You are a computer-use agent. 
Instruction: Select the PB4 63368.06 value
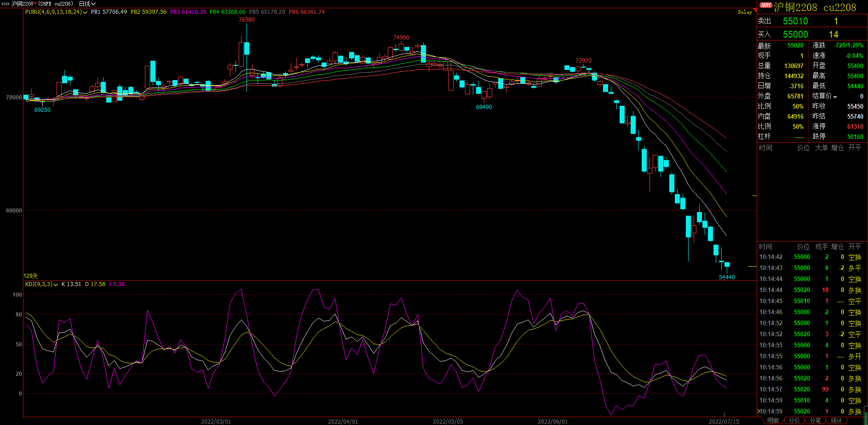coord(228,12)
